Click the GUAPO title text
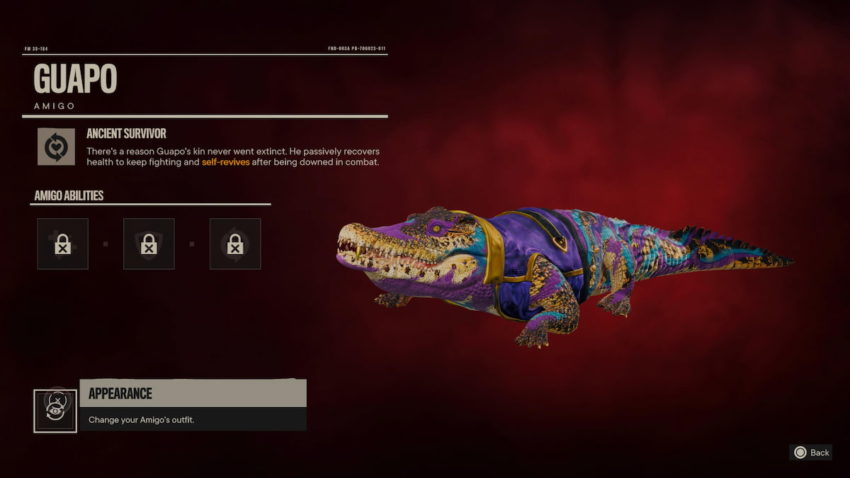 click(75, 79)
